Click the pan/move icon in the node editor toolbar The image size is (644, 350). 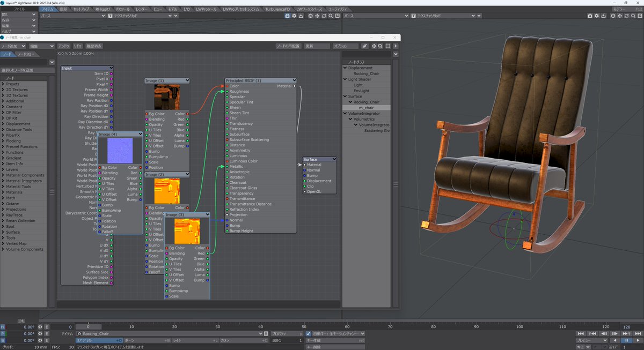coord(373,46)
